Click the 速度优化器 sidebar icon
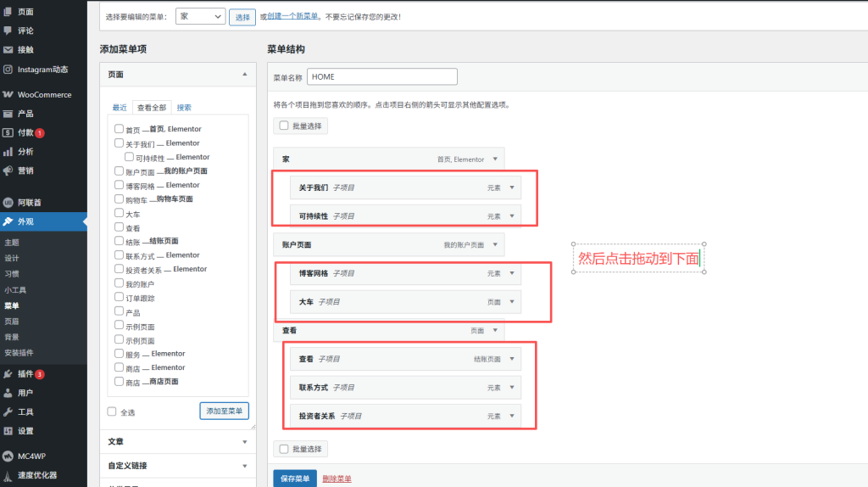 8,475
